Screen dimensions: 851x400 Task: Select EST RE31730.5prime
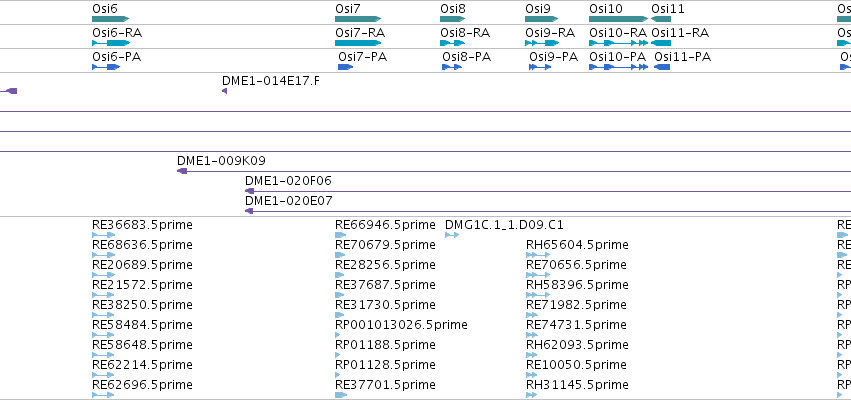coord(339,315)
